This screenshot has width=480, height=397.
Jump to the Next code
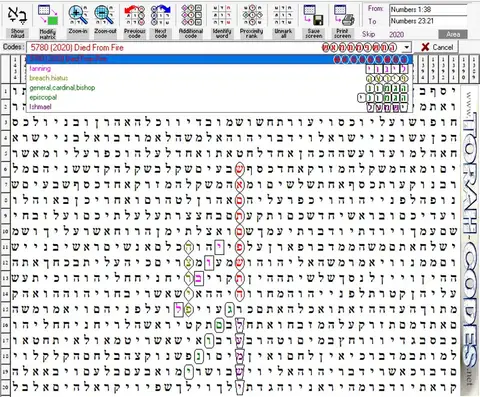tap(161, 21)
